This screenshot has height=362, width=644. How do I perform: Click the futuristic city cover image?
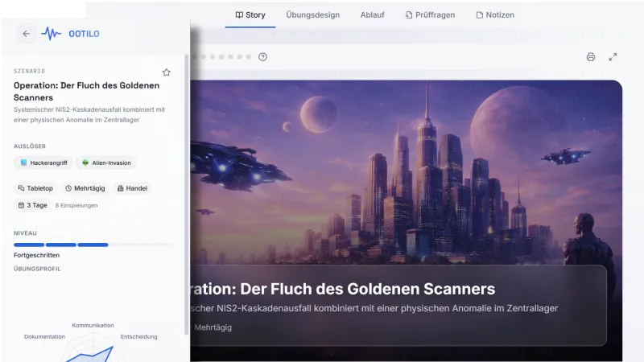407,172
